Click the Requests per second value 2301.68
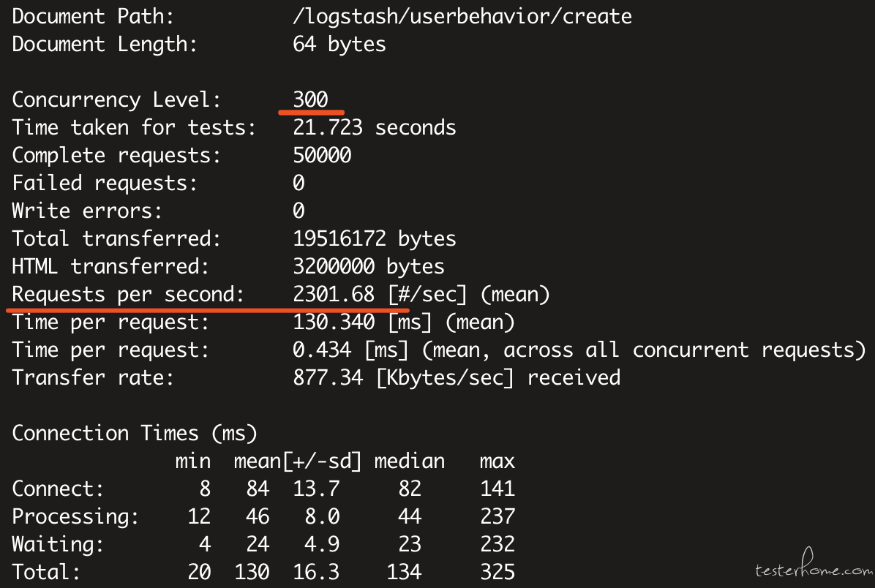The width and height of the screenshot is (875, 588). coord(334,295)
